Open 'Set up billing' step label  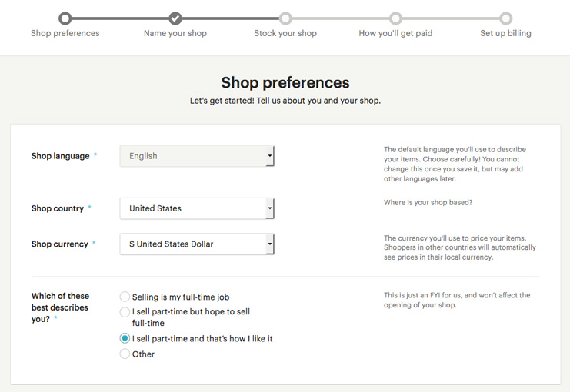pos(505,33)
